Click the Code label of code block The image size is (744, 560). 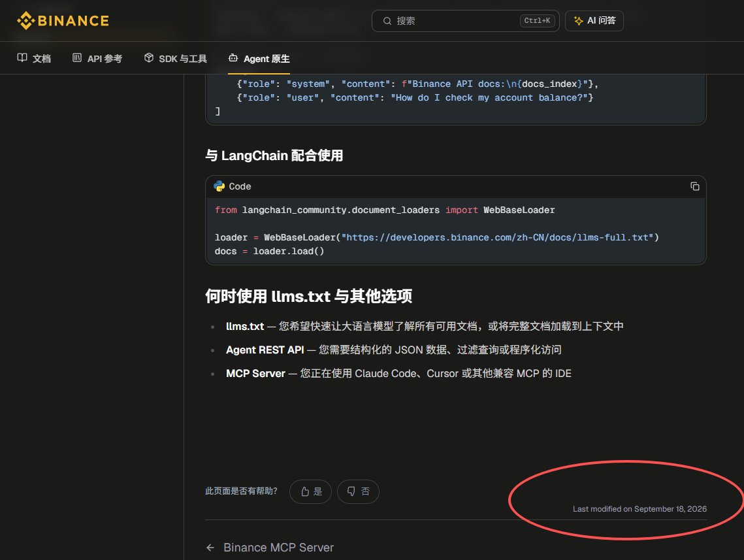pos(240,186)
